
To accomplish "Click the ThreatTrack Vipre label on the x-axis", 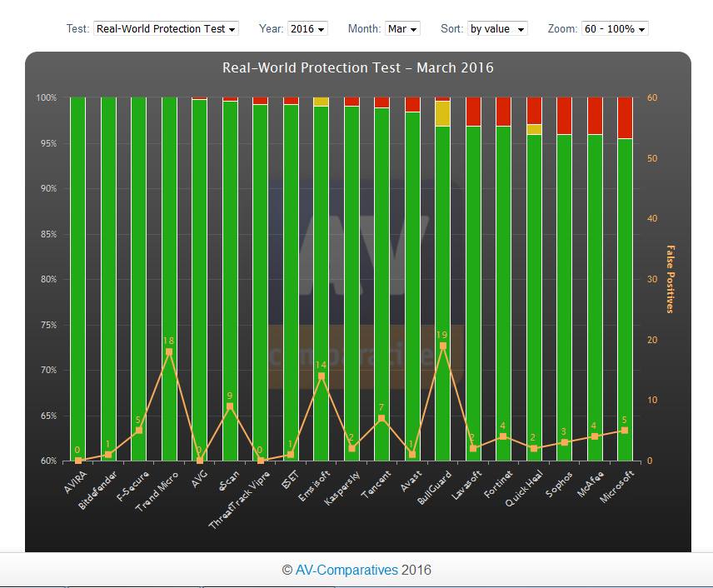I will click(239, 500).
